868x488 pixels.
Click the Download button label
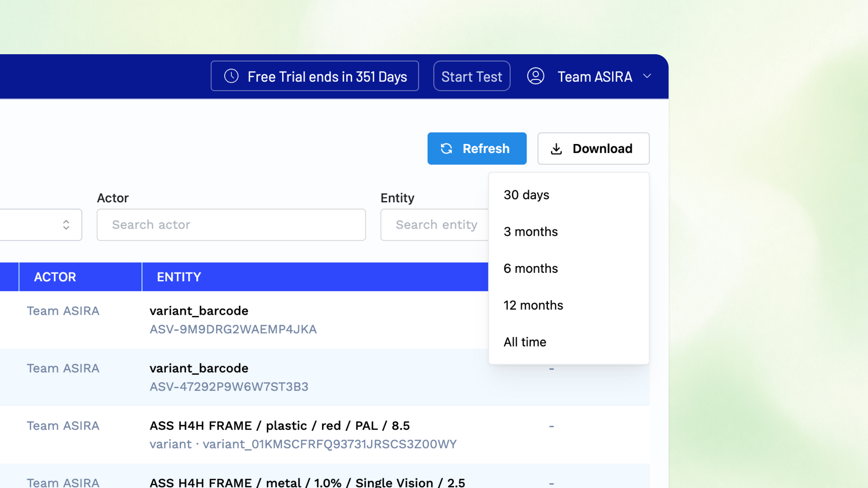[x=603, y=148]
